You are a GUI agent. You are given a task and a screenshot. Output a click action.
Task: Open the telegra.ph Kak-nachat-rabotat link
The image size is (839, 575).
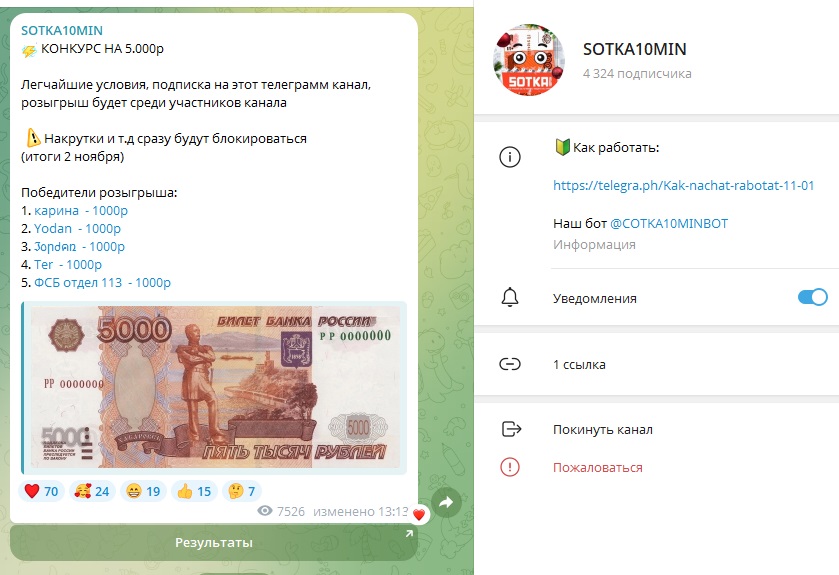point(683,186)
